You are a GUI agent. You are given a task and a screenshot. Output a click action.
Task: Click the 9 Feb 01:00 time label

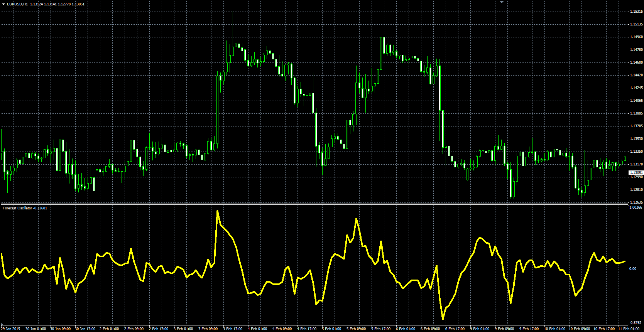pos(480,329)
